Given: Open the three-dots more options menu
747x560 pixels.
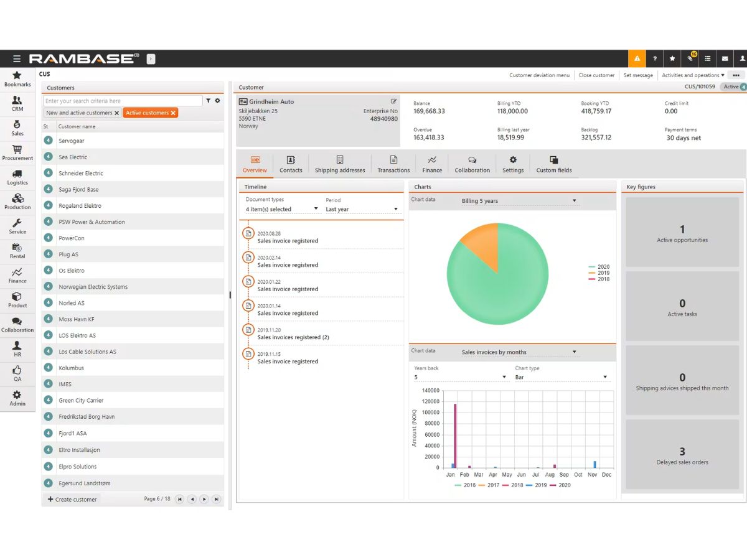Looking at the screenshot, I should (x=736, y=75).
